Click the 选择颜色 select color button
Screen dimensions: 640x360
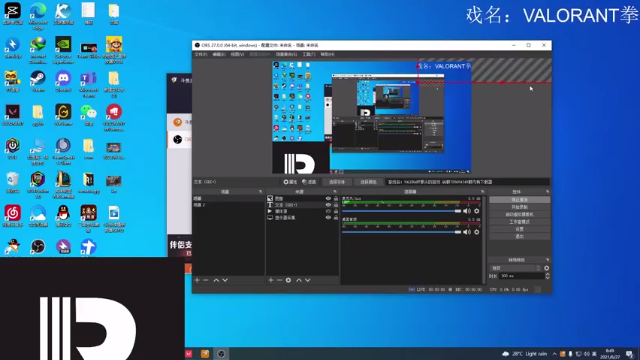pyautogui.click(x=368, y=182)
